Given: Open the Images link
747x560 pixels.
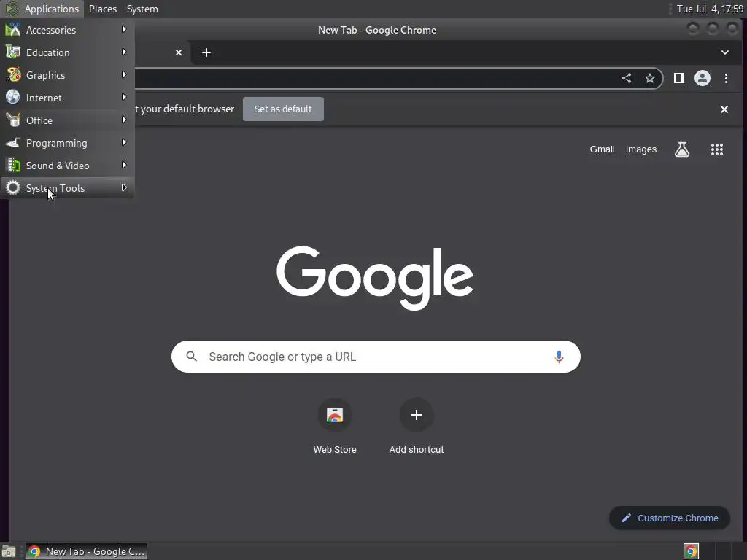Looking at the screenshot, I should [x=640, y=149].
